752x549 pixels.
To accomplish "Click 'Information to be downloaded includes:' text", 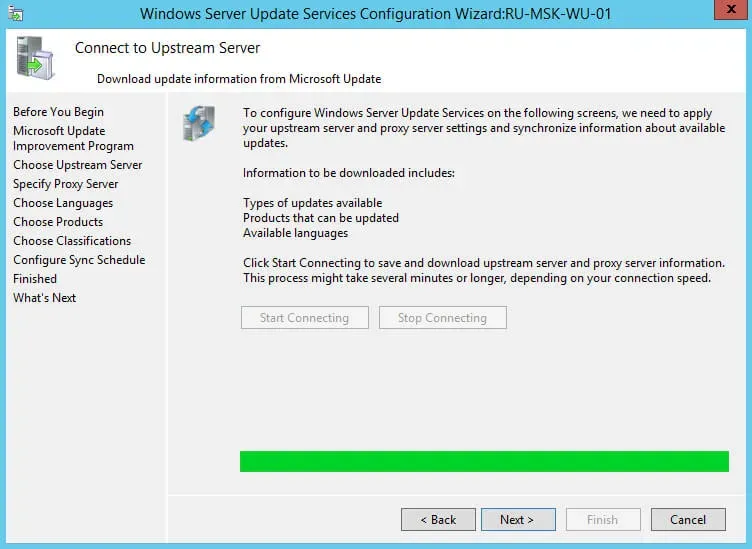I will [x=349, y=173].
